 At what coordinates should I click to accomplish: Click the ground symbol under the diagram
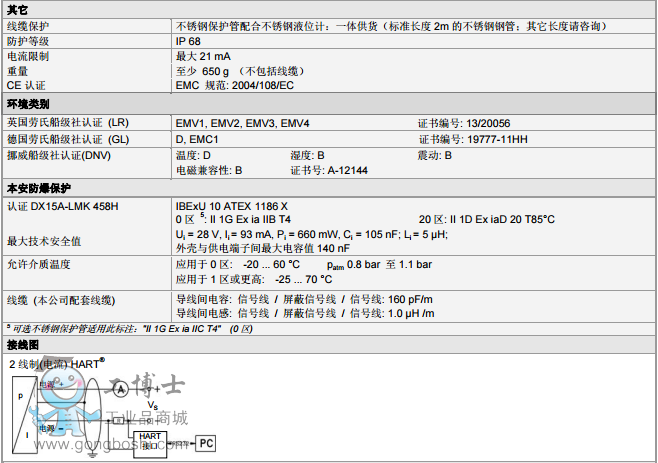(96, 454)
